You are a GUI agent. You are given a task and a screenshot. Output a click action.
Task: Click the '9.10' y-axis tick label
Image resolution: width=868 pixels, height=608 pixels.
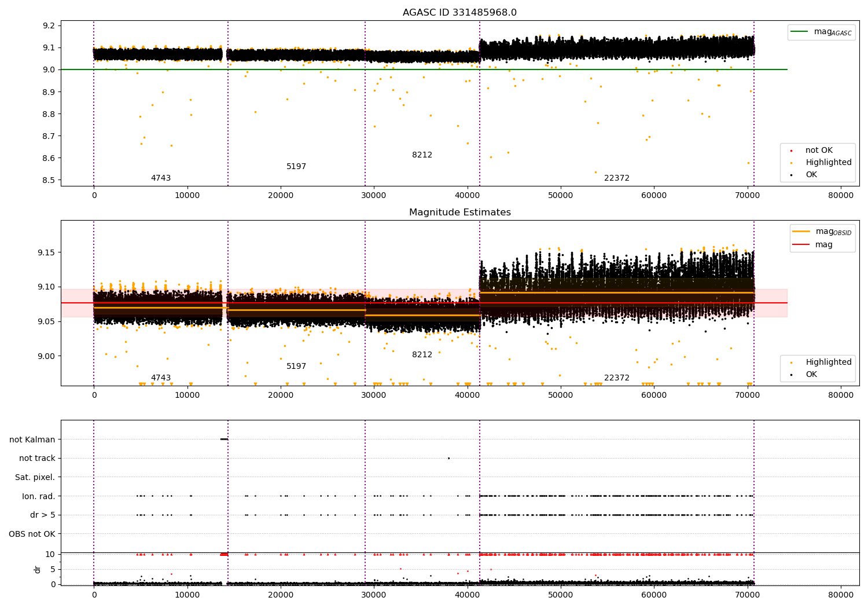(x=46, y=287)
